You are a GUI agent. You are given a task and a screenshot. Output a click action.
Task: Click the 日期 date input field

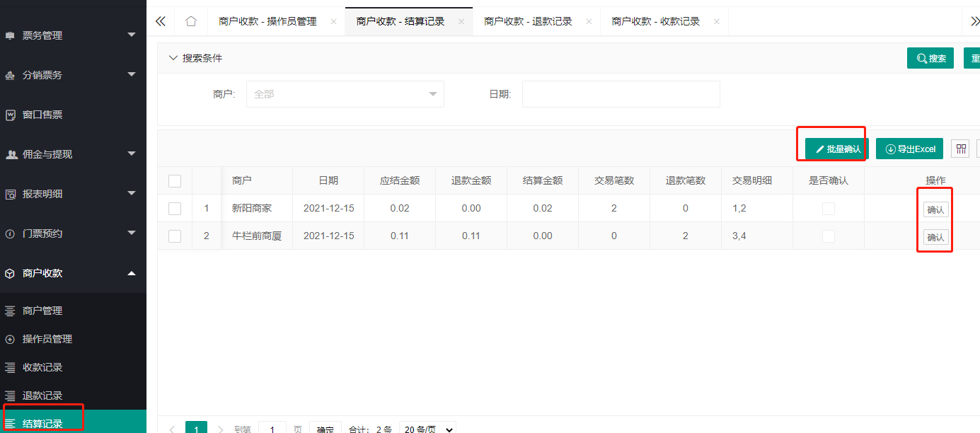coord(621,93)
